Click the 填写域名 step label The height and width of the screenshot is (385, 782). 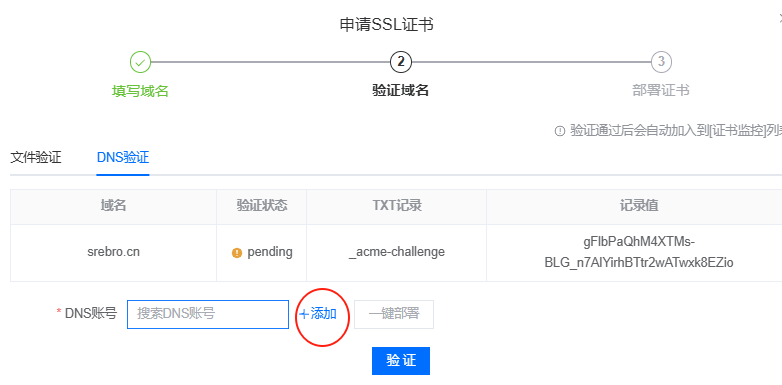click(140, 91)
